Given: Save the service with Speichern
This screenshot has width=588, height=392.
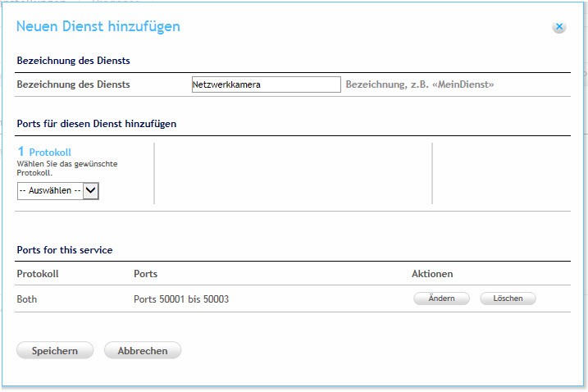Looking at the screenshot, I should (x=55, y=351).
